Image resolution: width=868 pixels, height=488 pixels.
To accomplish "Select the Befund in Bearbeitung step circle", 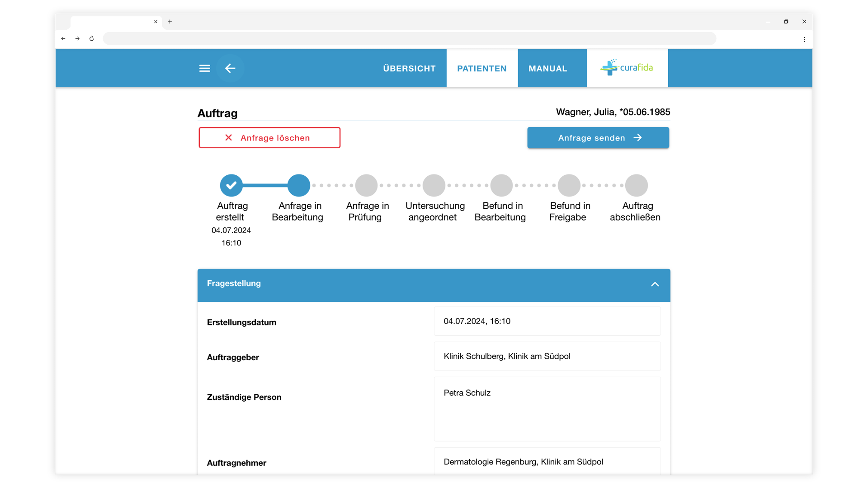I will point(501,185).
